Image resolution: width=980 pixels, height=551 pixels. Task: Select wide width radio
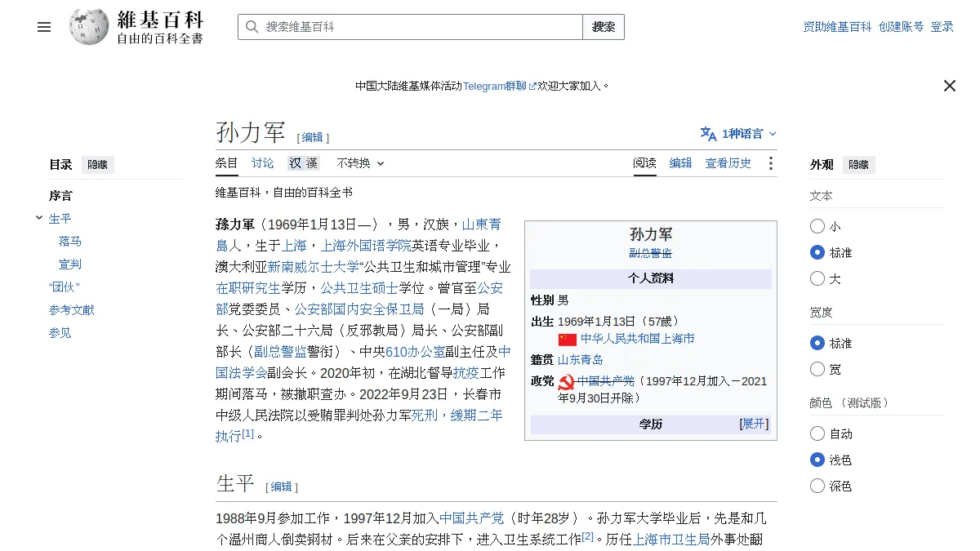point(817,369)
